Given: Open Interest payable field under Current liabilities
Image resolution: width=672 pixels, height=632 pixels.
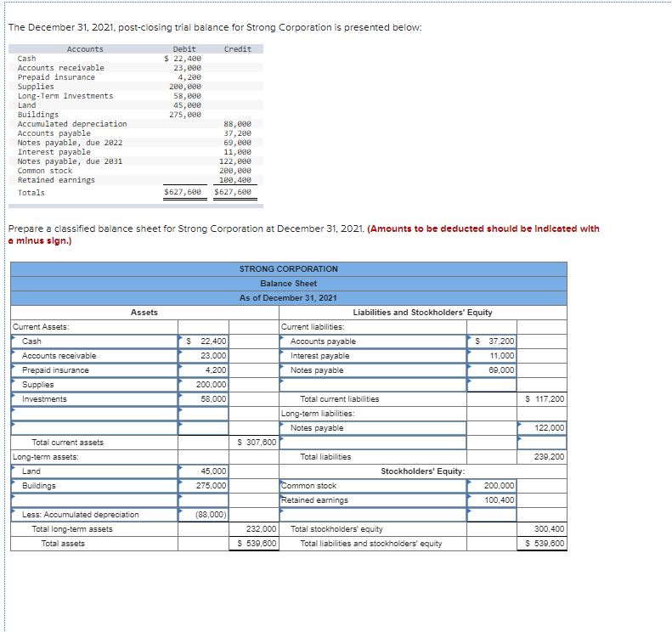Looking at the screenshot, I should [x=373, y=356].
